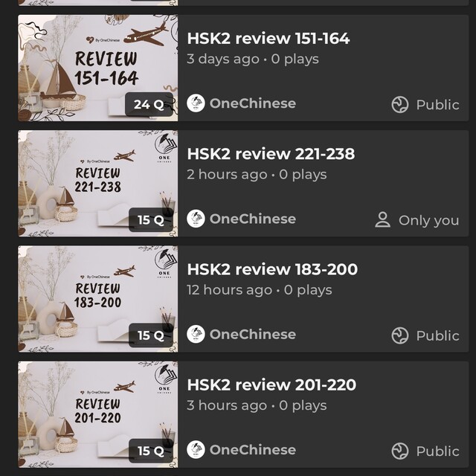Screen dimensions: 476x476
Task: Select the Review 151-164 cover thumbnail
Action: pyautogui.click(x=98, y=68)
